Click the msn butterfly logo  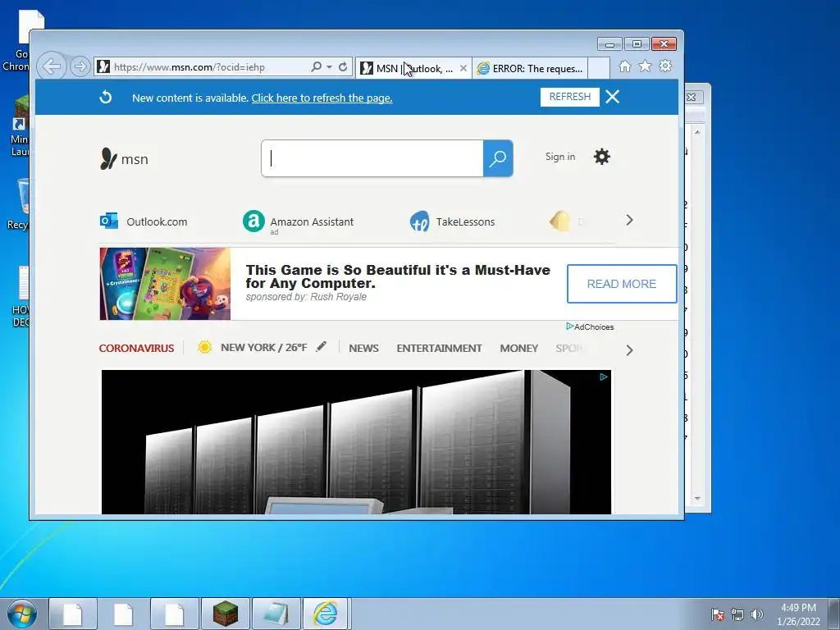(x=124, y=159)
